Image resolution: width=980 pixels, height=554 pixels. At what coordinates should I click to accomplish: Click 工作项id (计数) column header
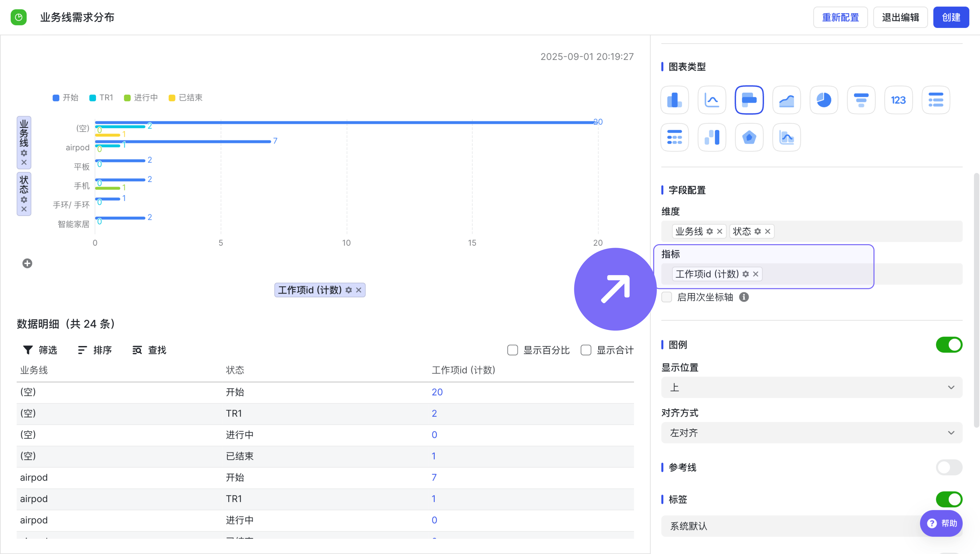[463, 370]
